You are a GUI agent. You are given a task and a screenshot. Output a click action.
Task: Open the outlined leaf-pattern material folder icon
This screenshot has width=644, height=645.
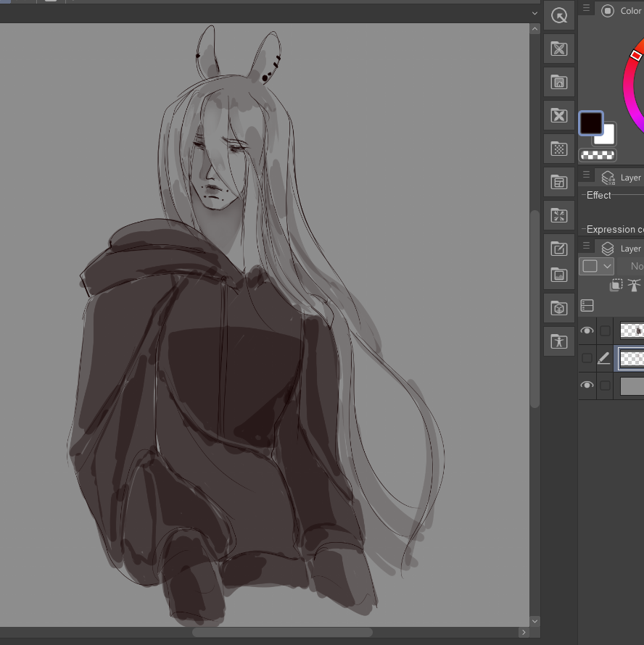(559, 49)
